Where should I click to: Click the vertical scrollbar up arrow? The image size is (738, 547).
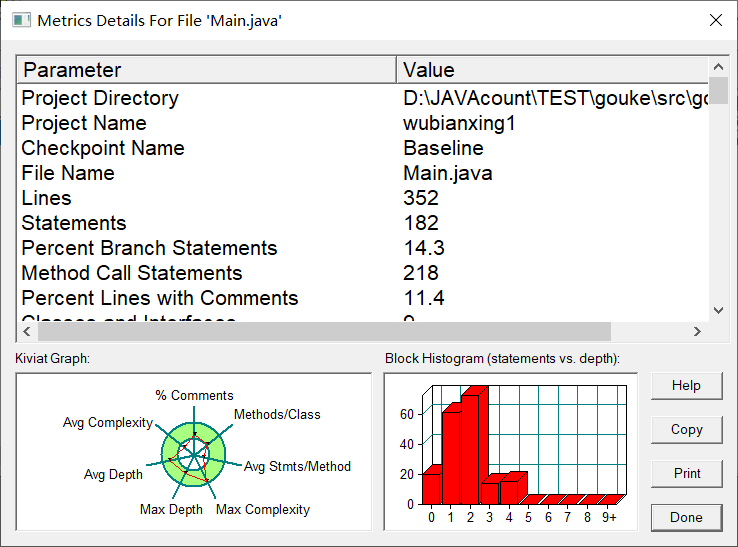click(x=718, y=67)
